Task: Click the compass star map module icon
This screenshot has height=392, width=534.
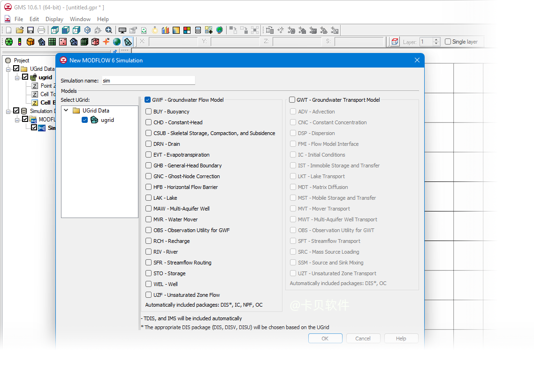Action: [x=106, y=42]
